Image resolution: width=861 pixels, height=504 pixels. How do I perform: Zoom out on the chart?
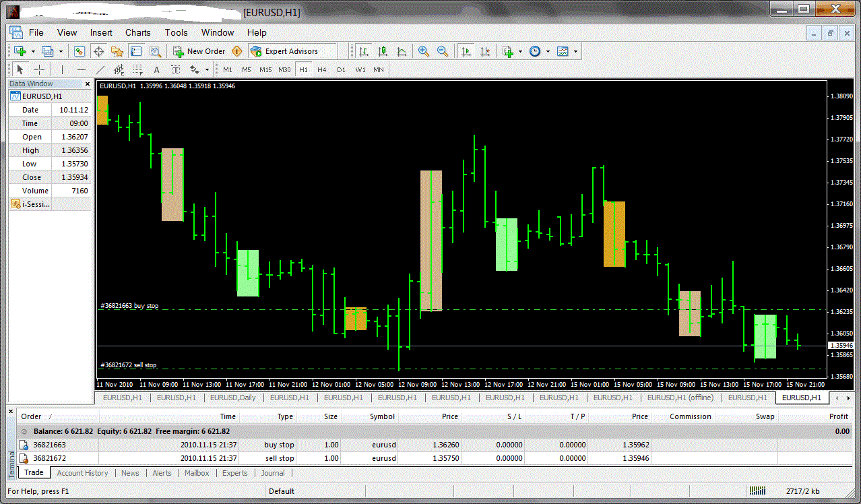coord(443,51)
